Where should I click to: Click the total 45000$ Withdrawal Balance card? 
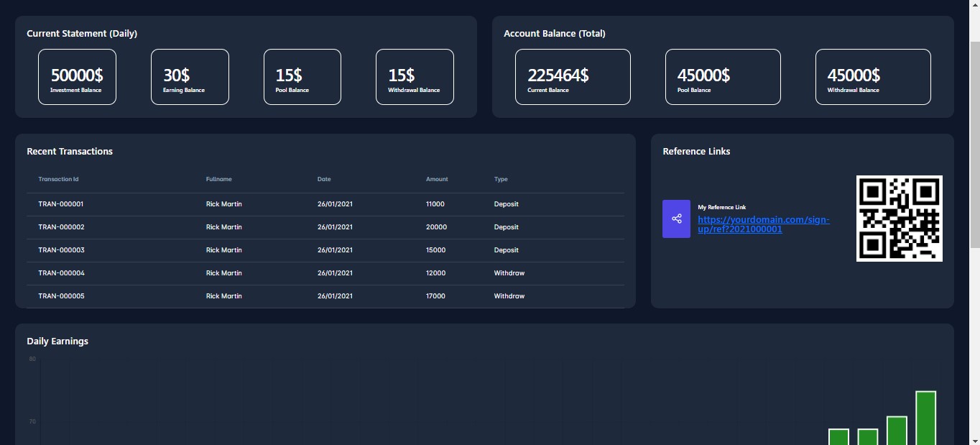pos(872,77)
